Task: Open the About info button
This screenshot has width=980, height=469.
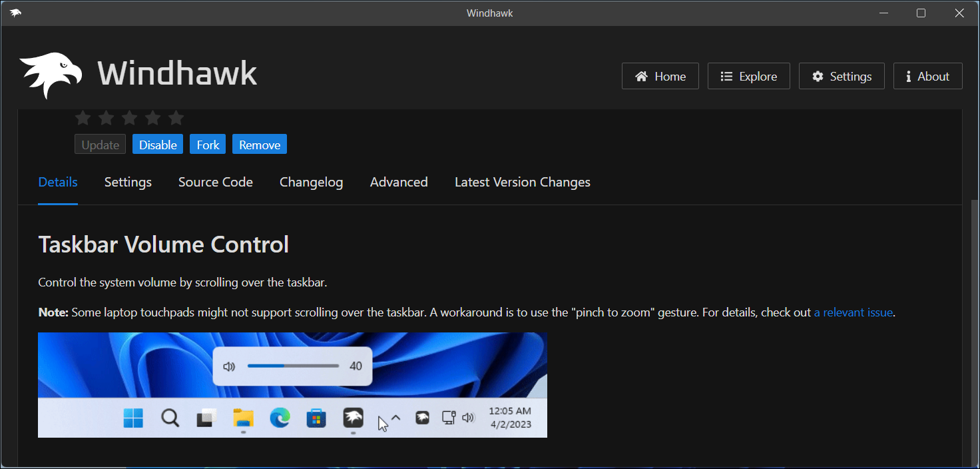Action: [x=927, y=77]
